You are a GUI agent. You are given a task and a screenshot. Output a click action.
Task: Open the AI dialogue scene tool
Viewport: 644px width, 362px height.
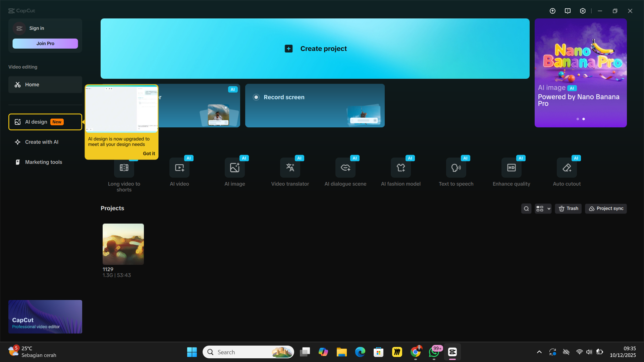pyautogui.click(x=345, y=168)
